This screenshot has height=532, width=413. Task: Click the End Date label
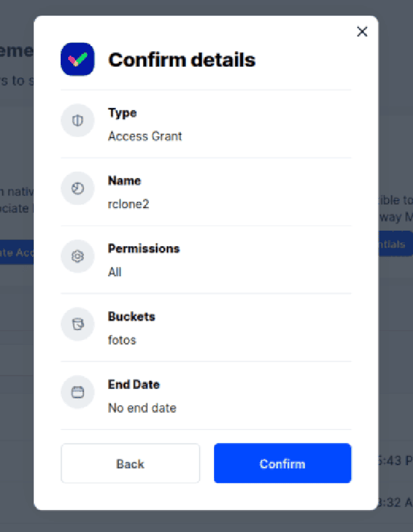point(133,384)
